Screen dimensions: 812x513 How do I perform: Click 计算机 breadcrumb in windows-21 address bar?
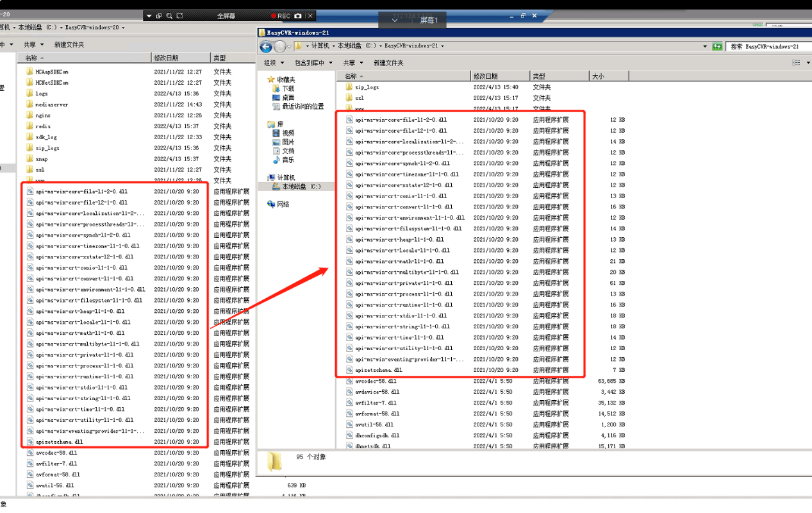320,46
